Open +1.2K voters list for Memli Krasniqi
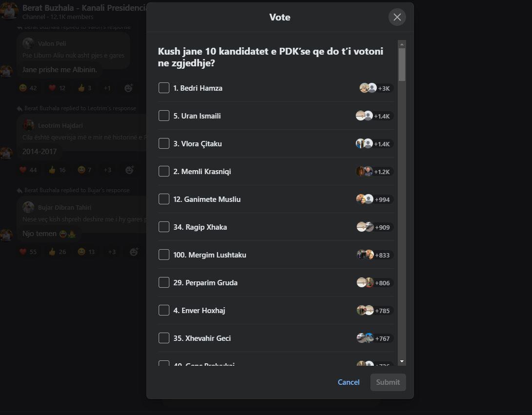532x415 pixels. [374, 172]
